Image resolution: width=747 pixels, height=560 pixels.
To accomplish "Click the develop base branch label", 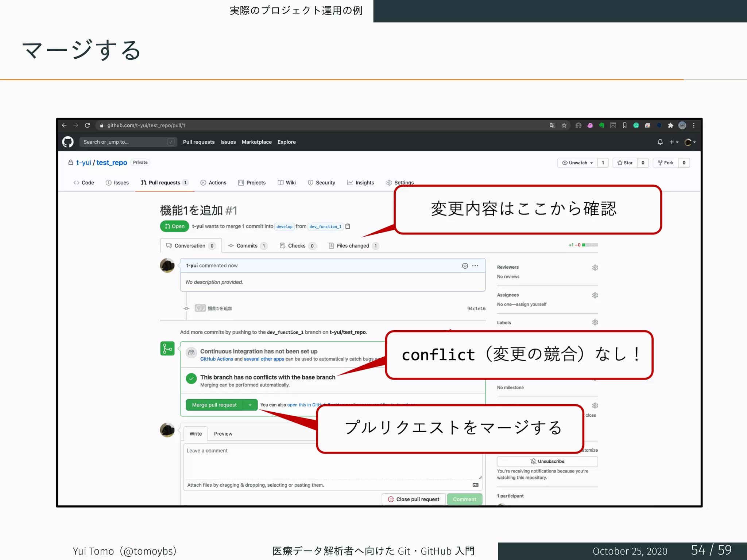I will [284, 226].
